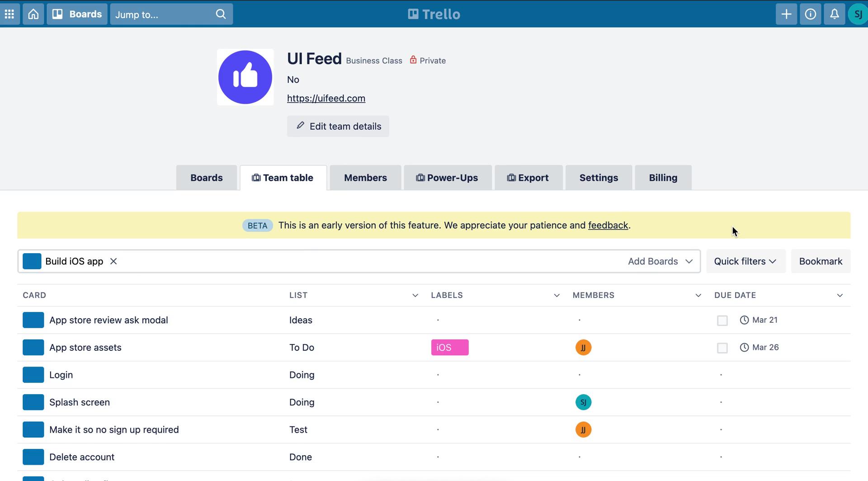Click the pink iOS label

pyautogui.click(x=450, y=348)
